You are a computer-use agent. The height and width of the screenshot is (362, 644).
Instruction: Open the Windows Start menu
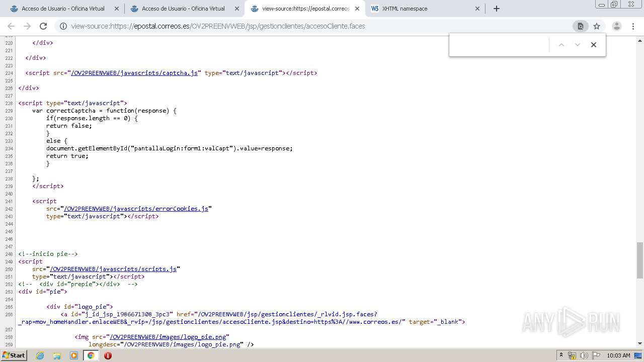14,355
